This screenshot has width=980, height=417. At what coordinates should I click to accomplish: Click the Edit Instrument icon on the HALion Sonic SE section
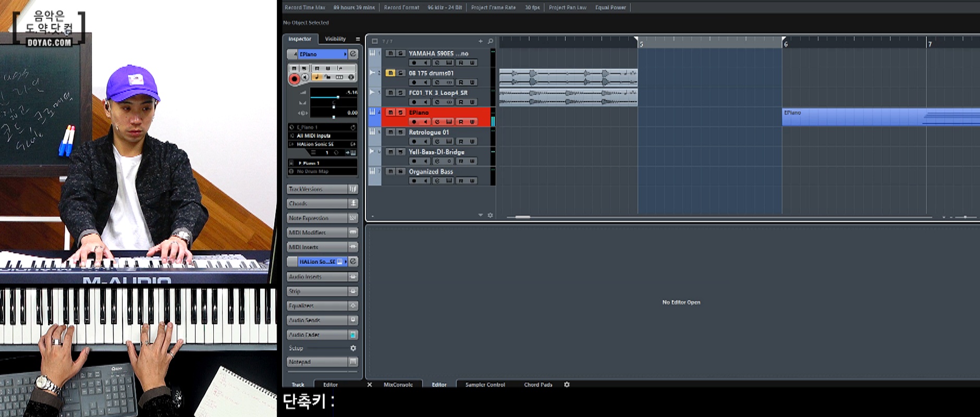(353, 262)
